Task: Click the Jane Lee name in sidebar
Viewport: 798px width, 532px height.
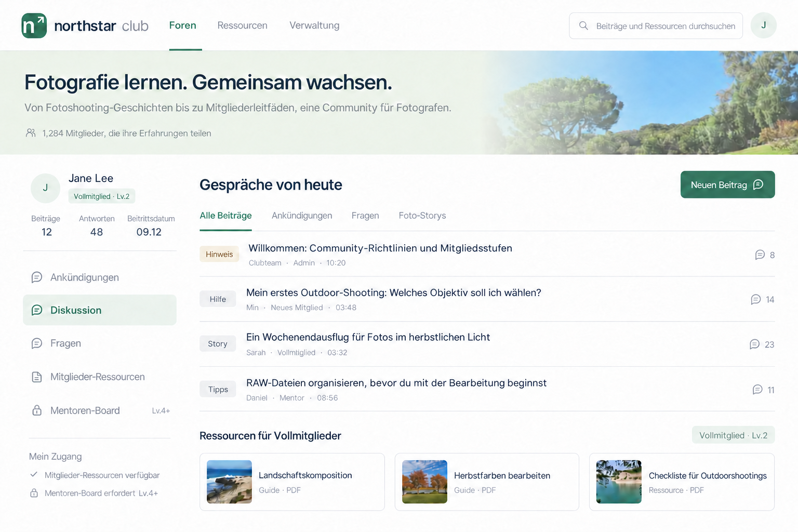Action: (91, 178)
